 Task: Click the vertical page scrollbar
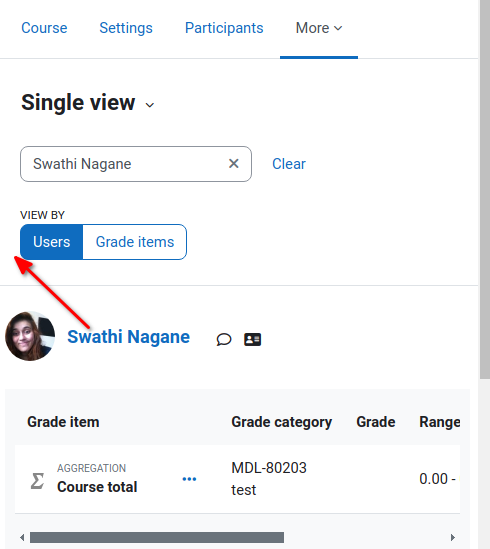(x=485, y=189)
